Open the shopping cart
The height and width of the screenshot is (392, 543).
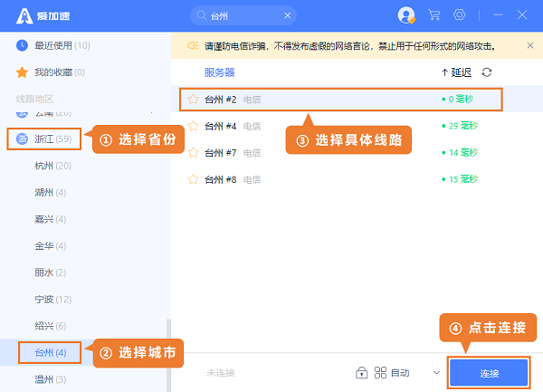(434, 15)
